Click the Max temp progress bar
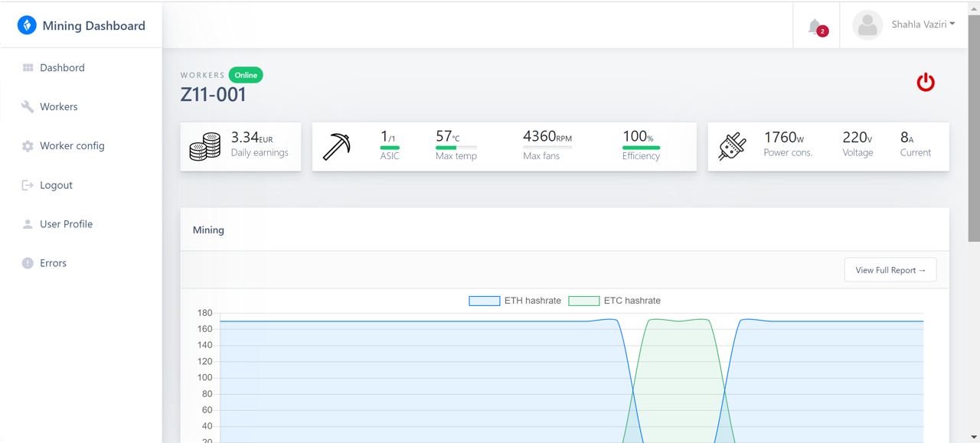The height and width of the screenshot is (443, 980). point(456,148)
